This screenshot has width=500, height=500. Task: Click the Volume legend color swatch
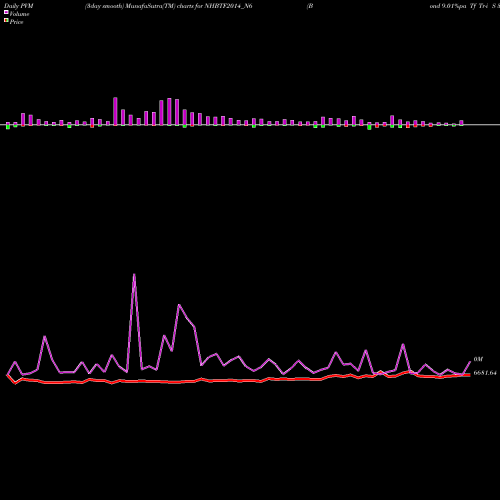[x=6, y=12]
